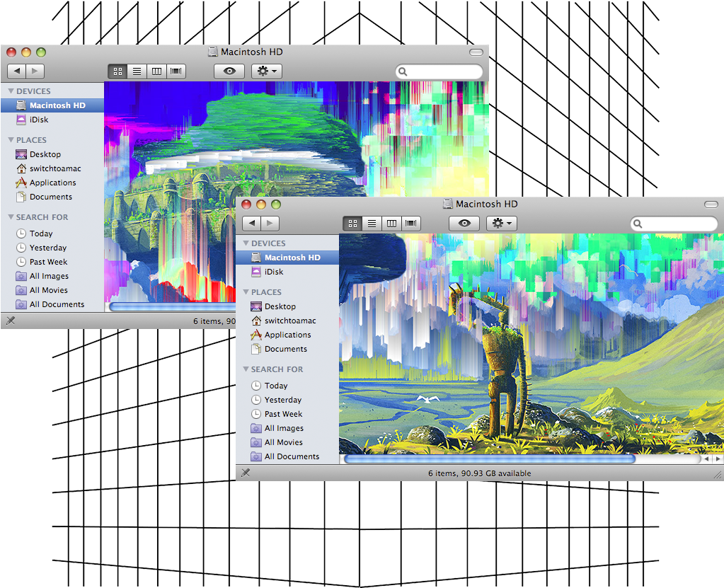Open All Documents in front window sidebar
This screenshot has height=588, width=724.
click(292, 456)
